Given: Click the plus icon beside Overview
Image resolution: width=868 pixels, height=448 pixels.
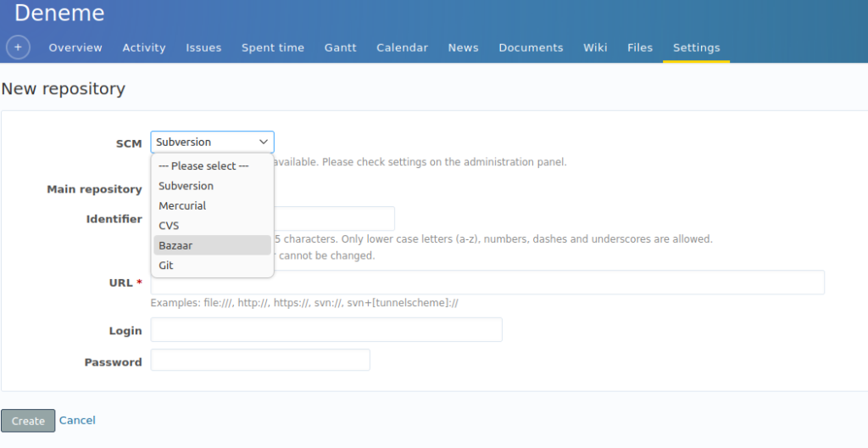Looking at the screenshot, I should click(x=19, y=48).
